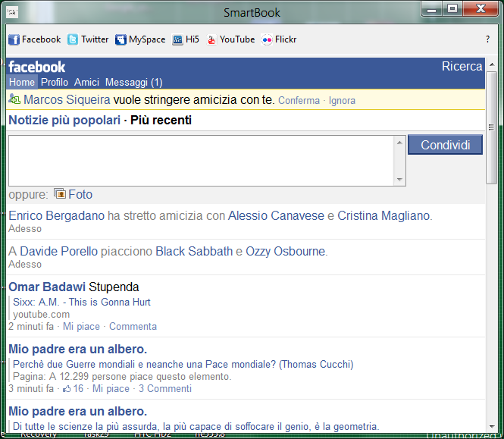Go to the Home tab
Viewport: 504px width, 439px height.
click(x=22, y=82)
